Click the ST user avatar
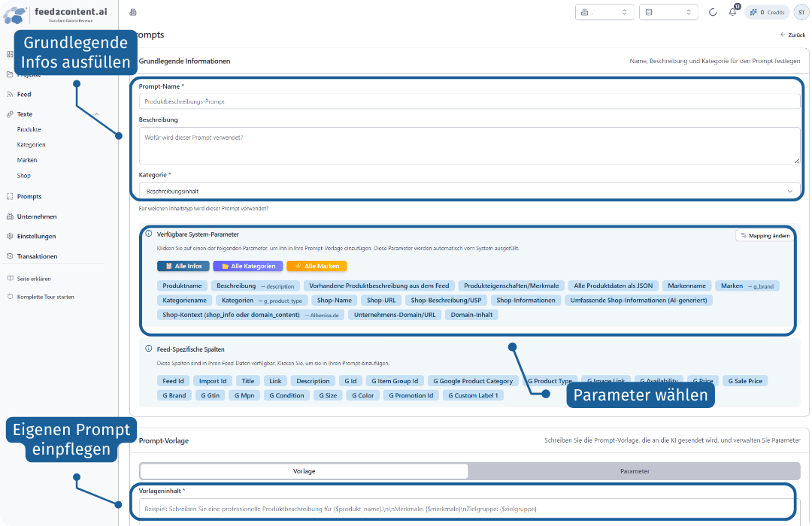Image resolution: width=812 pixels, height=526 pixels. click(801, 13)
